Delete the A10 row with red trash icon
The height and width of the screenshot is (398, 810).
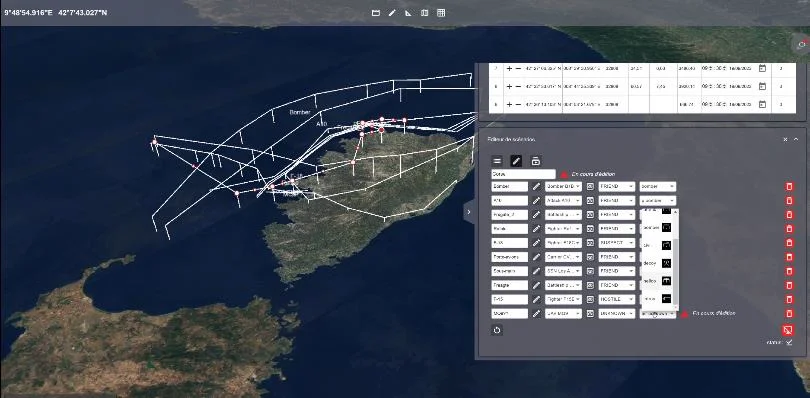tap(789, 201)
